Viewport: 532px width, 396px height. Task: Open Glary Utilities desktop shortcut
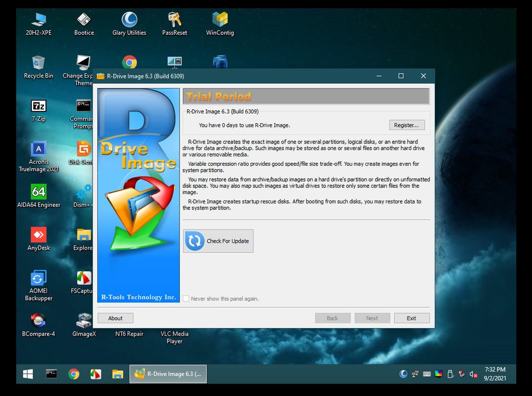[x=129, y=24]
